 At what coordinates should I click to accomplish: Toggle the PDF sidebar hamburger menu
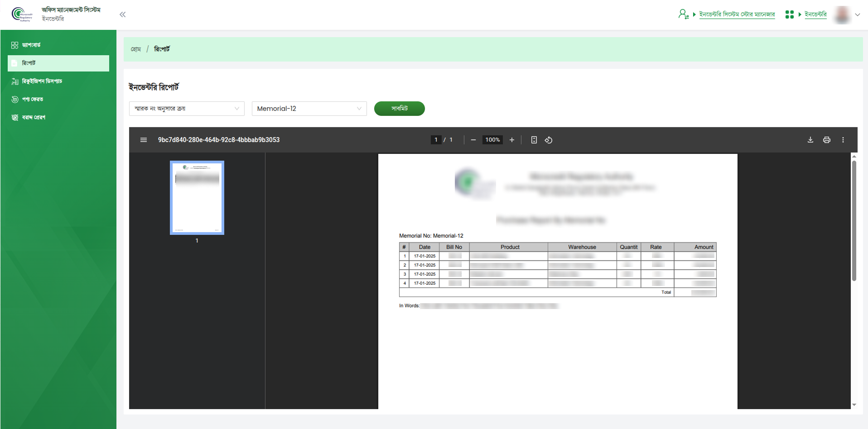[144, 140]
